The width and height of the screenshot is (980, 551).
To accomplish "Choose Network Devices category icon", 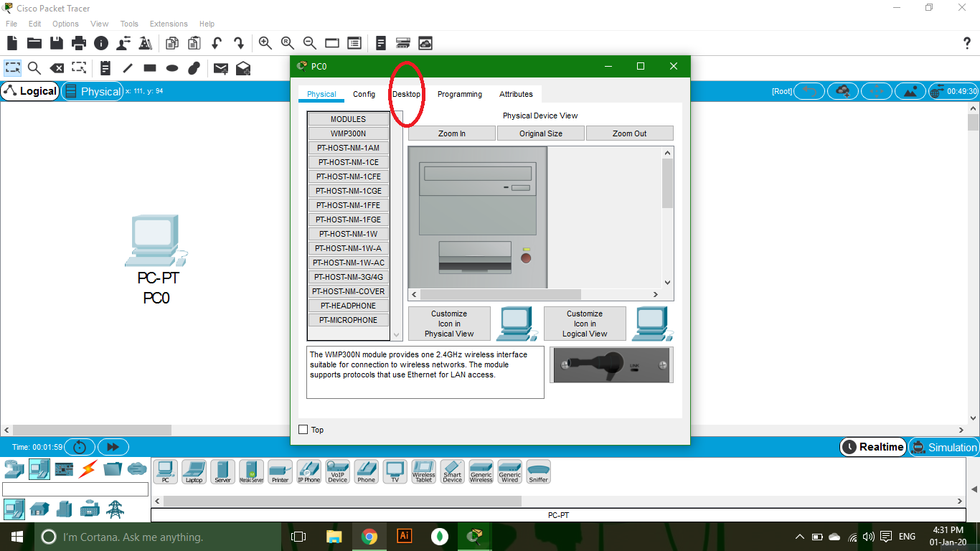I will coord(14,469).
